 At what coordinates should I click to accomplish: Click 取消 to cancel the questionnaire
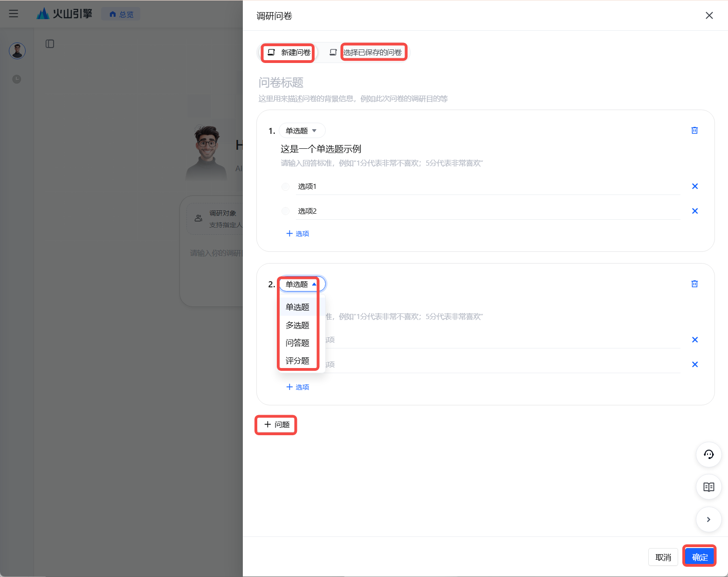(x=663, y=557)
